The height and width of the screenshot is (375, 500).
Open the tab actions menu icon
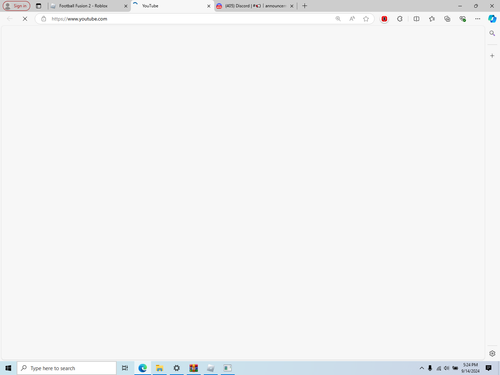[39, 6]
